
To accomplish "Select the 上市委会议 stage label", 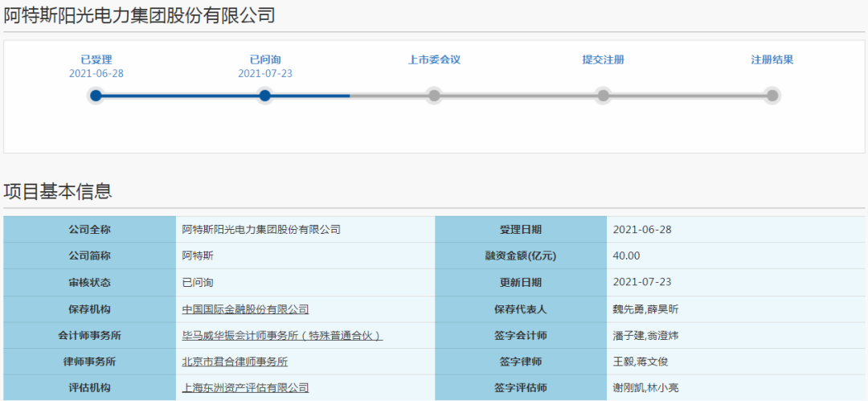I will [434, 59].
